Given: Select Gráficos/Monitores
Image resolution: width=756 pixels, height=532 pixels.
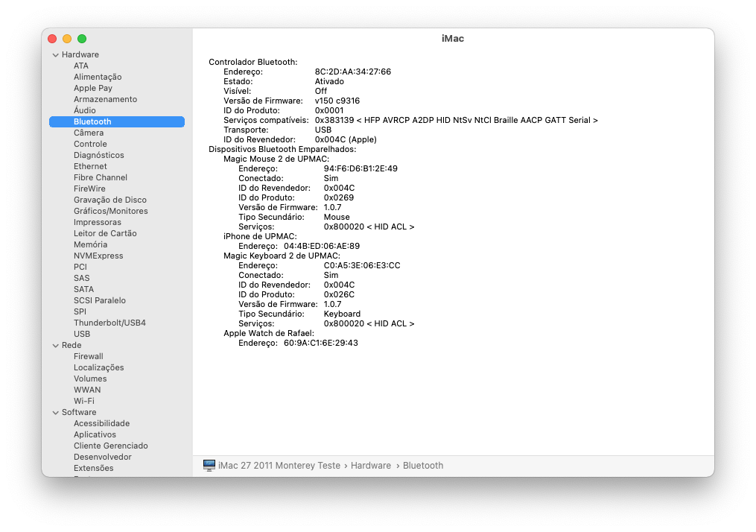Looking at the screenshot, I should (x=110, y=211).
